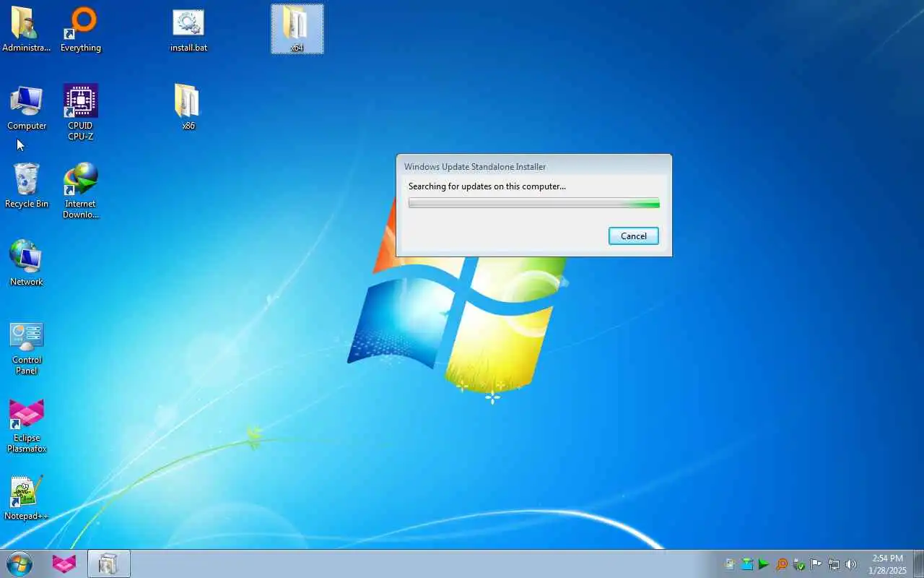The height and width of the screenshot is (578, 924).
Task: Select the Administrator folder icon on desktop
Action: [x=27, y=30]
